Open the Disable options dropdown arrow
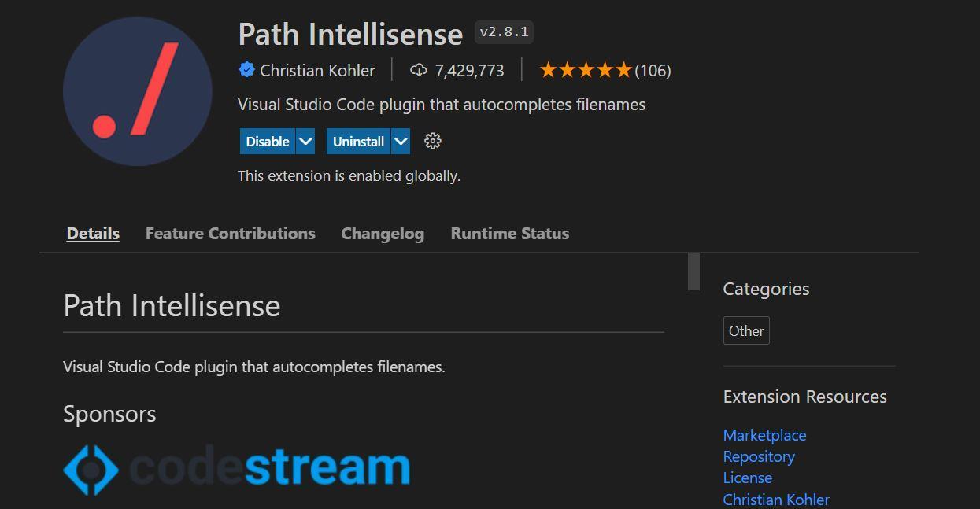This screenshot has height=509, width=980. [305, 141]
